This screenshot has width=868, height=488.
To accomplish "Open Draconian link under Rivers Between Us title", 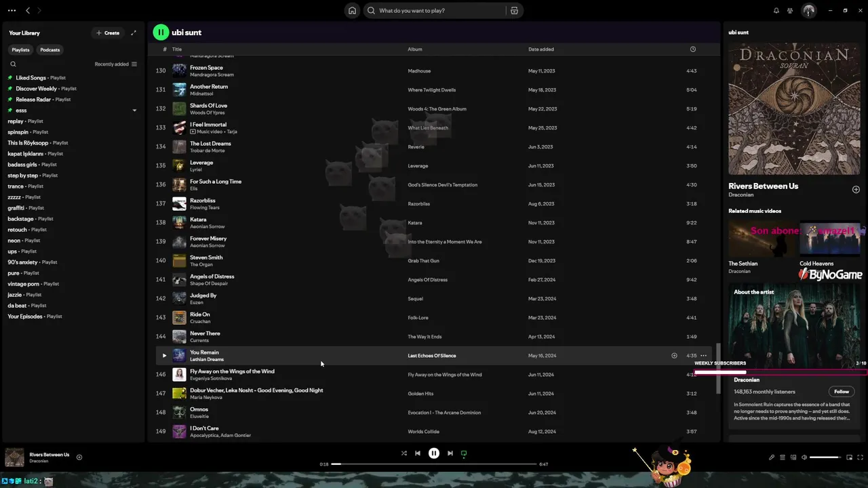I will [741, 195].
